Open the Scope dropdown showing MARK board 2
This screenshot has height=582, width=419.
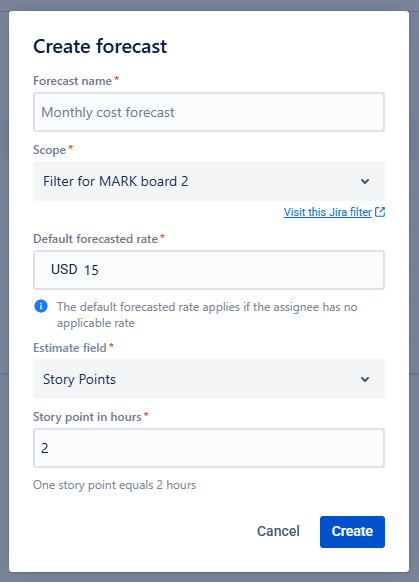pyautogui.click(x=209, y=181)
